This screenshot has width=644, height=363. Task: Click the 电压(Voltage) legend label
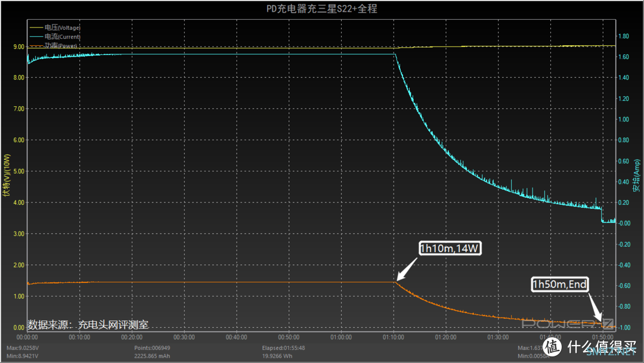point(63,27)
